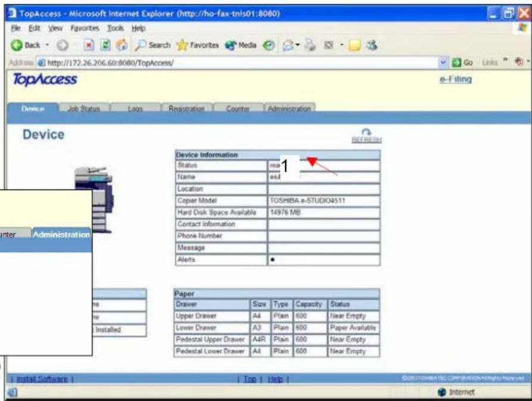Screen dimensions: 532x401
Task: Click the Edit toolbar icon
Action: coord(328,45)
